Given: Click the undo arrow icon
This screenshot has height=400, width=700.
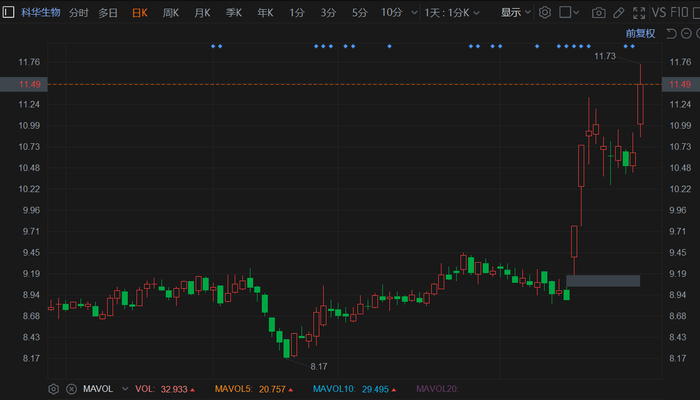Looking at the screenshot, I should [671, 33].
